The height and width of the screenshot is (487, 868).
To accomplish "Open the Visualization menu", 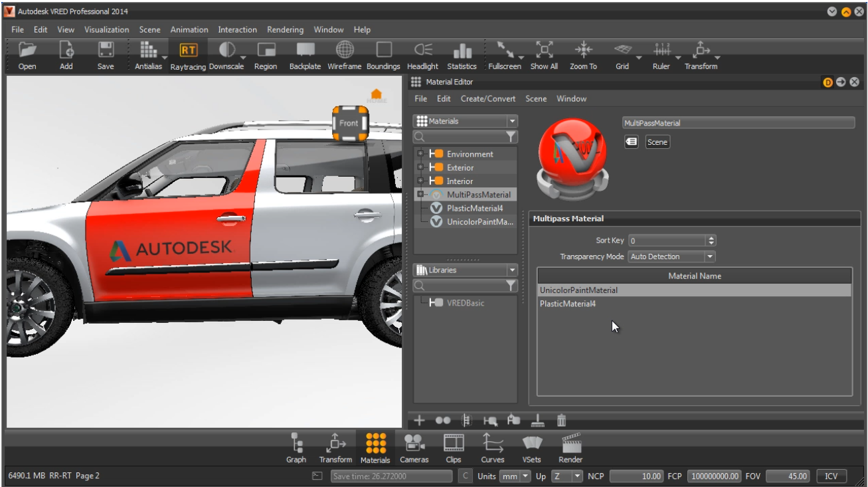I will tap(106, 30).
